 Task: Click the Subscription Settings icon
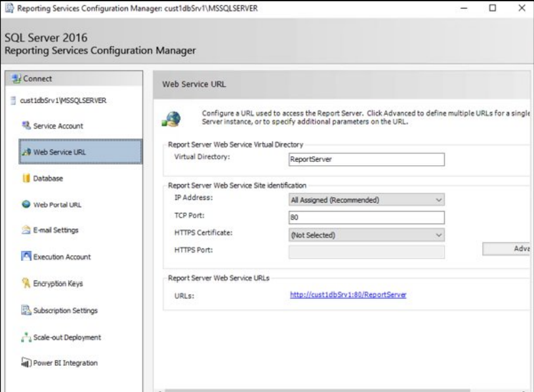click(x=26, y=310)
